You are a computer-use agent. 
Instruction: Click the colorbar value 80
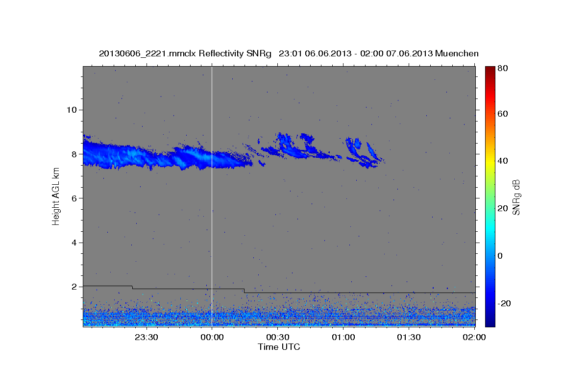coord(503,69)
